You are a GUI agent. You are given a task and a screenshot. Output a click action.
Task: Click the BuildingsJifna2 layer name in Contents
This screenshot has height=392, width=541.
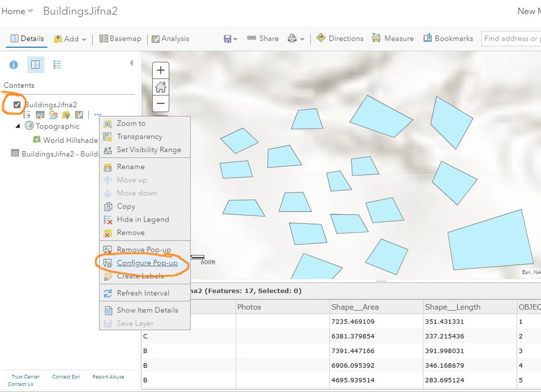[51, 104]
